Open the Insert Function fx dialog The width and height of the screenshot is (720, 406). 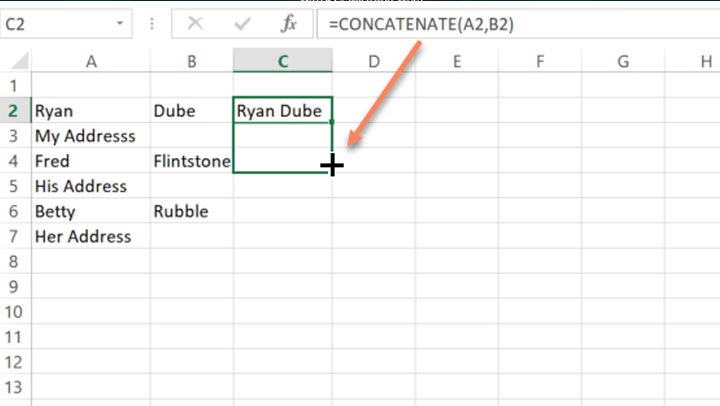[288, 22]
